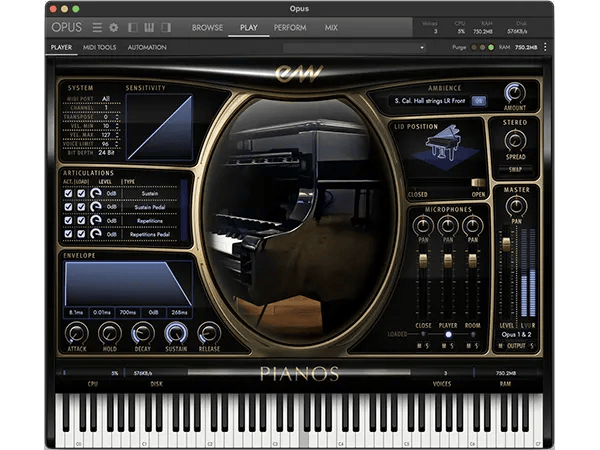Open the Opus 1 & 2 output selector

[516, 334]
